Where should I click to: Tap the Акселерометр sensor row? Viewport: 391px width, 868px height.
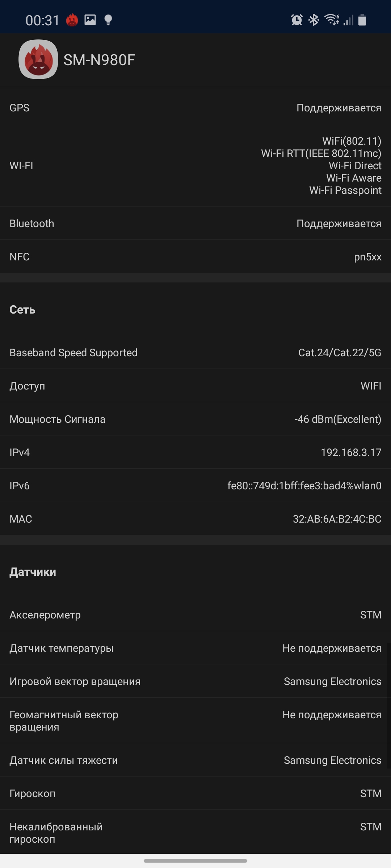(195, 615)
